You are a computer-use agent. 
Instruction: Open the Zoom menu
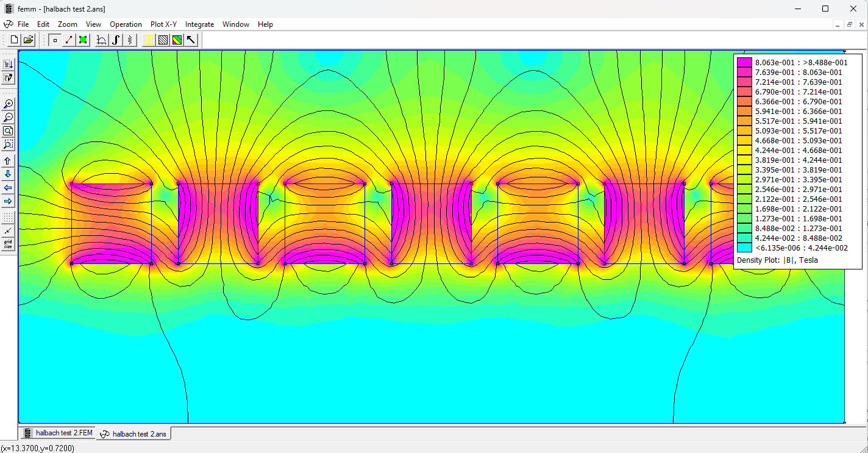pos(68,24)
